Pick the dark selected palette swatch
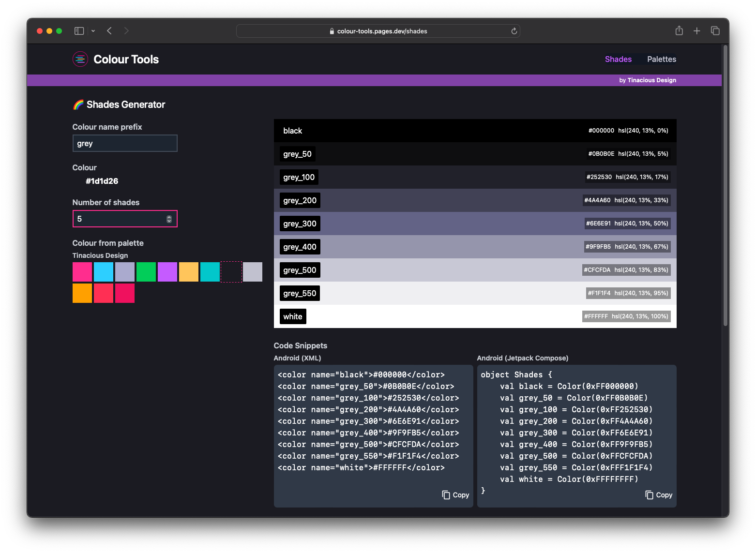Image resolution: width=756 pixels, height=553 pixels. (231, 272)
